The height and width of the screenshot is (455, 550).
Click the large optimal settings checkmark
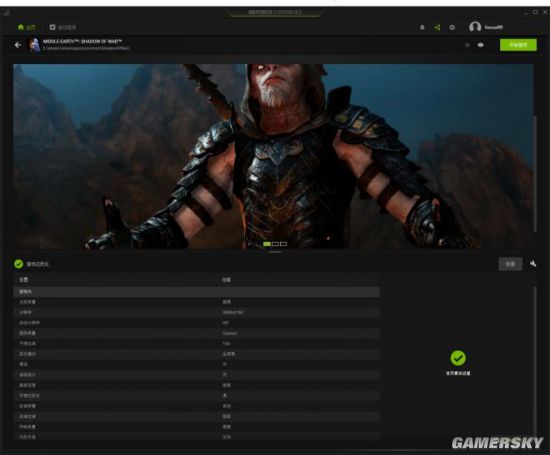click(x=458, y=358)
